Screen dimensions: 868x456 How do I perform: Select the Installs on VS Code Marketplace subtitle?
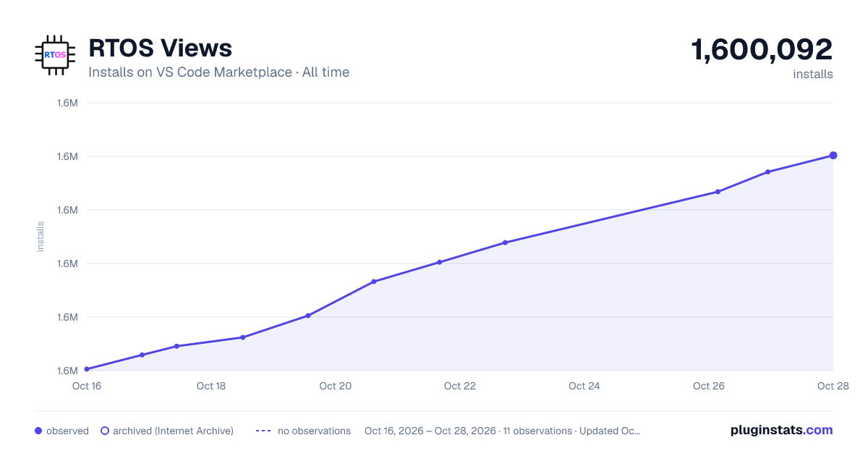(218, 72)
